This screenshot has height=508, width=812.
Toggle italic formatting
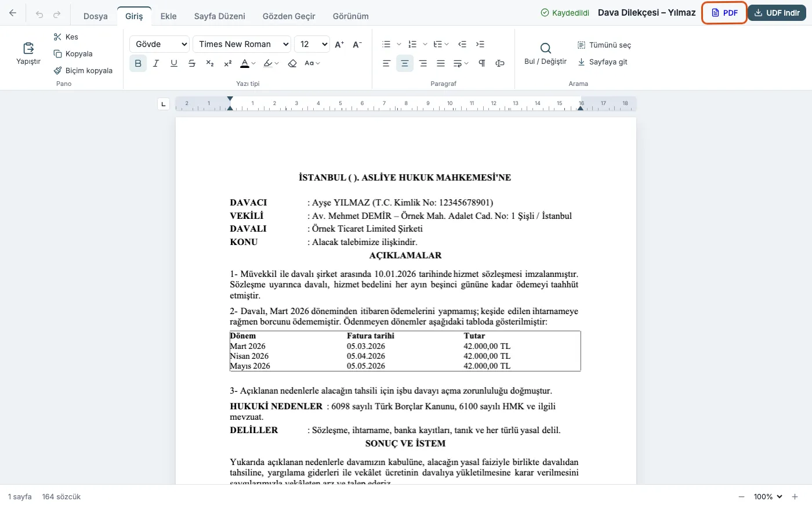tap(156, 63)
